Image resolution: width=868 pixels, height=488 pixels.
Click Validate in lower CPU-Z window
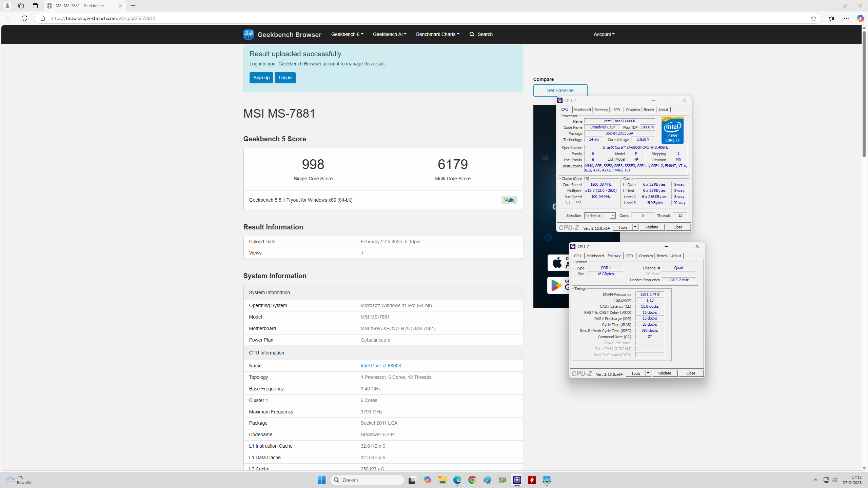tap(665, 373)
